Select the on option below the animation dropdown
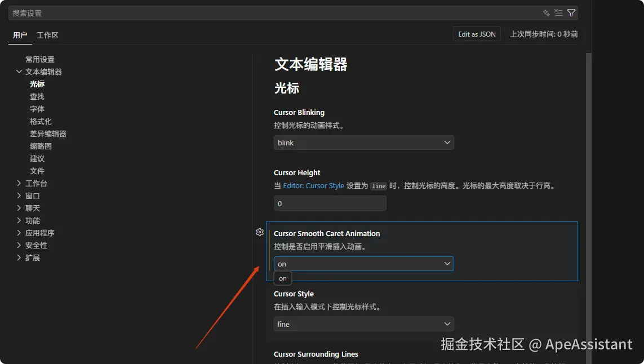 pyautogui.click(x=282, y=278)
